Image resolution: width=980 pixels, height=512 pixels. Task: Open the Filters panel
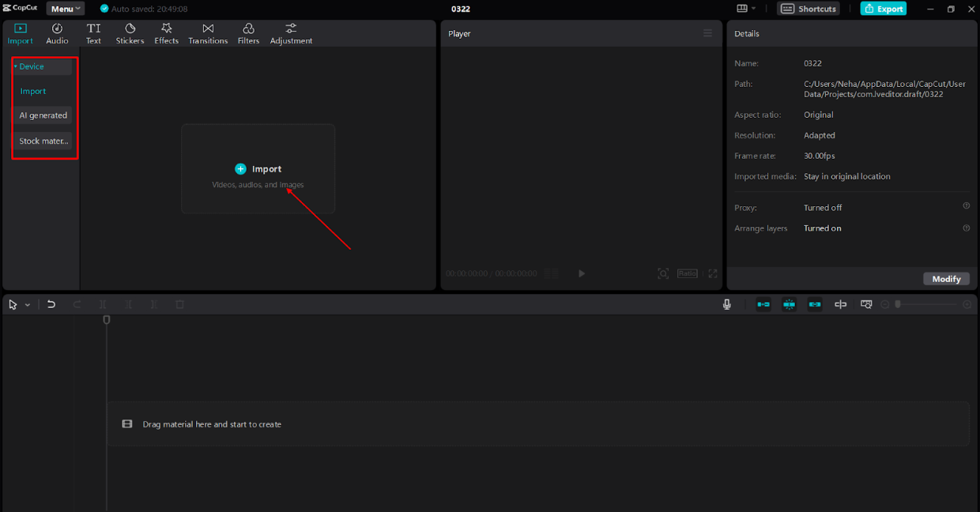pos(248,33)
